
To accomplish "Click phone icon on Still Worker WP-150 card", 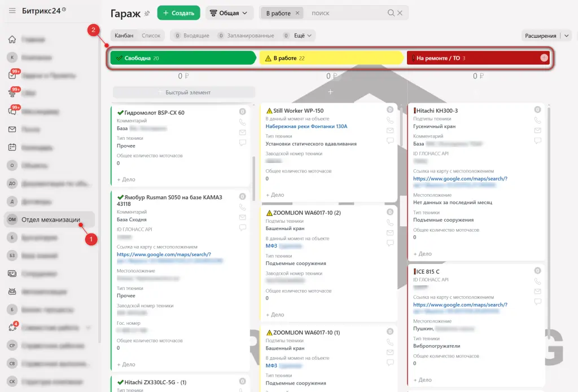I will [x=390, y=120].
